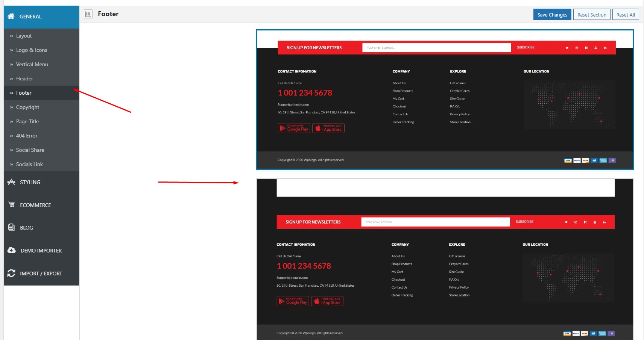This screenshot has height=340, width=644.
Task: Click the Ecommerce cart icon
Action: (x=11, y=204)
